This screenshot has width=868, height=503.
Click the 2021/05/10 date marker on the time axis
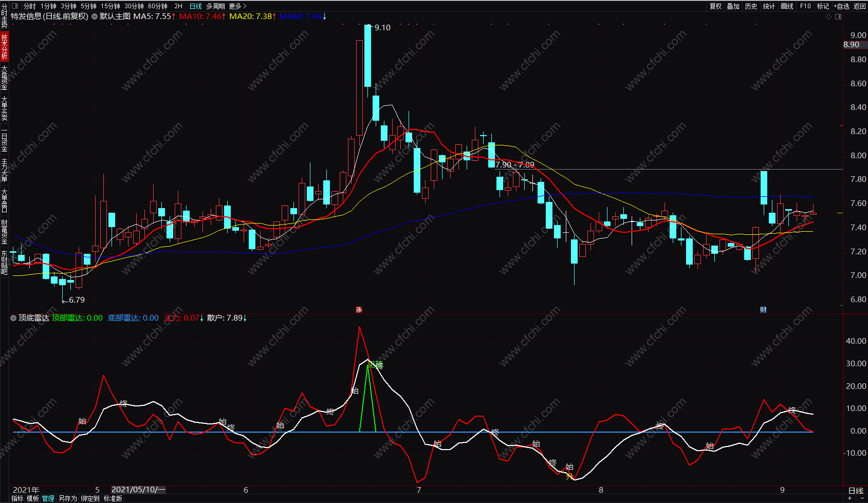coord(139,490)
